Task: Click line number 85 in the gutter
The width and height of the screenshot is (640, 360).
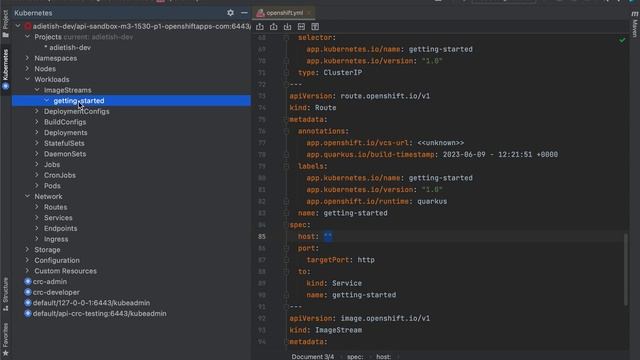Action: (x=262, y=236)
